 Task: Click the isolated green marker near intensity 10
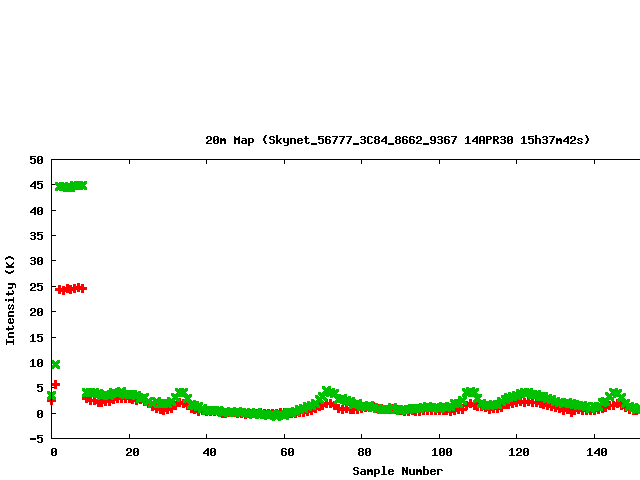pyautogui.click(x=56, y=364)
